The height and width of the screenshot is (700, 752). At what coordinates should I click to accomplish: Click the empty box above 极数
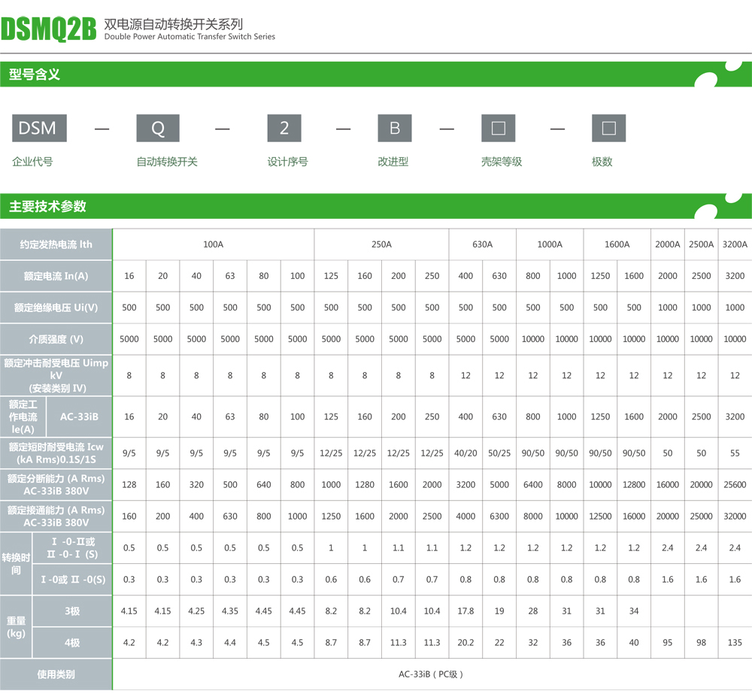(x=608, y=128)
